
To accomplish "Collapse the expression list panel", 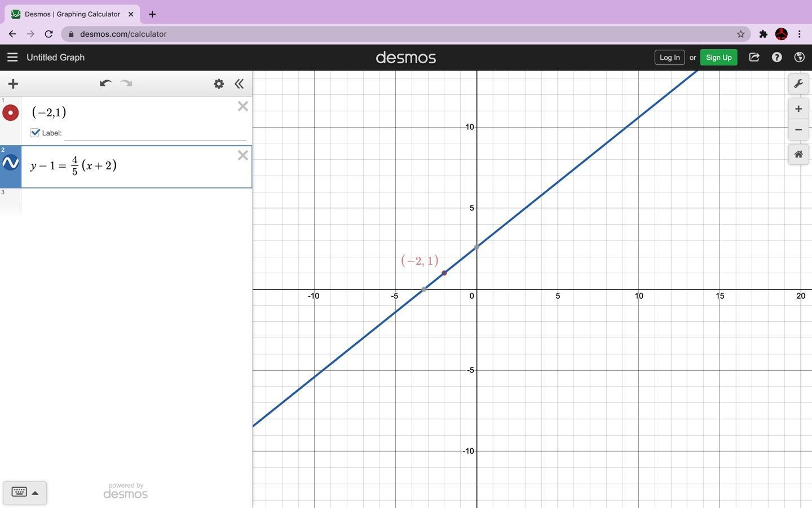I will 239,84.
